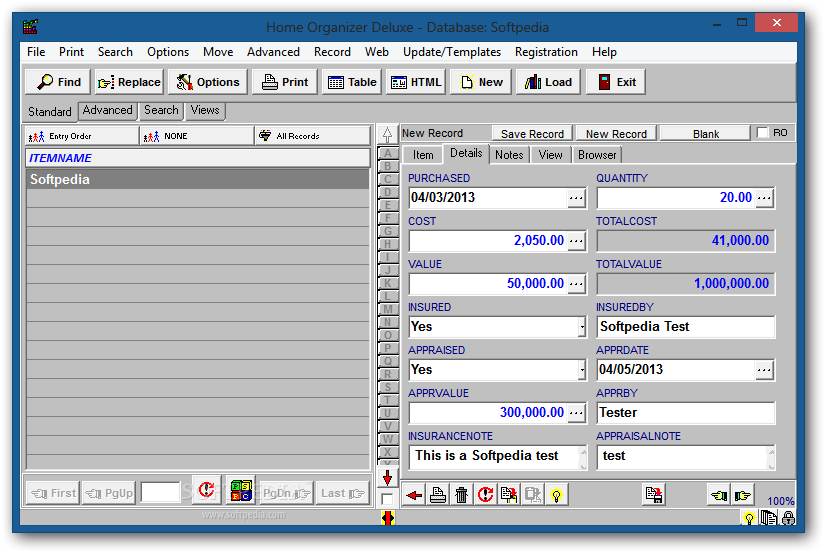Generate HTML via the HTML toolbar button

pos(416,82)
